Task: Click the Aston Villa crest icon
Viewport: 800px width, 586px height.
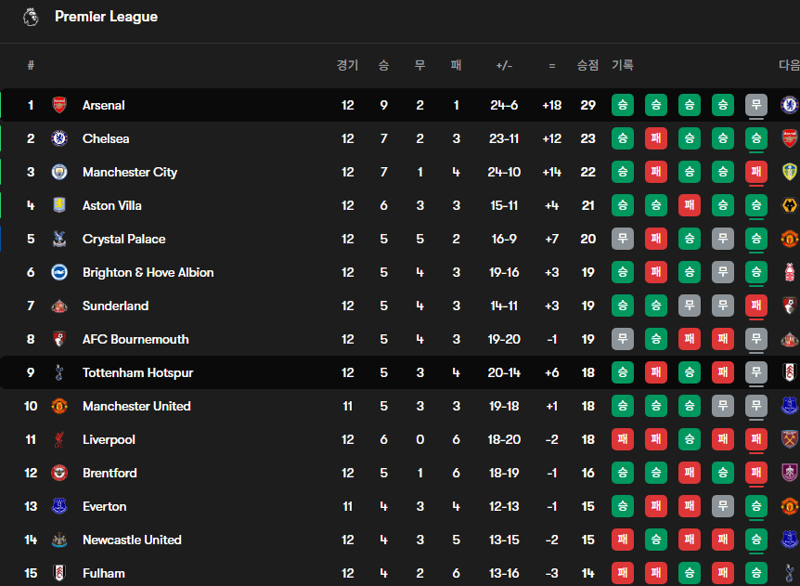Action: tap(59, 206)
